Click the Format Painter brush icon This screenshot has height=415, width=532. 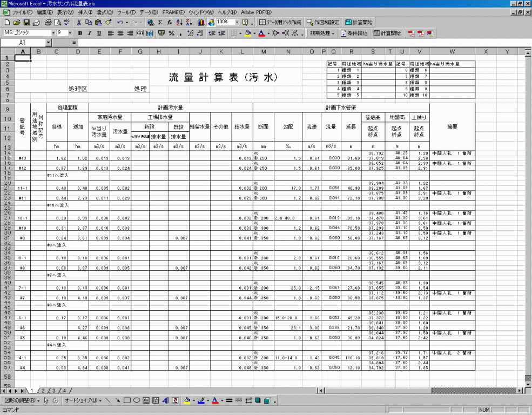point(108,22)
